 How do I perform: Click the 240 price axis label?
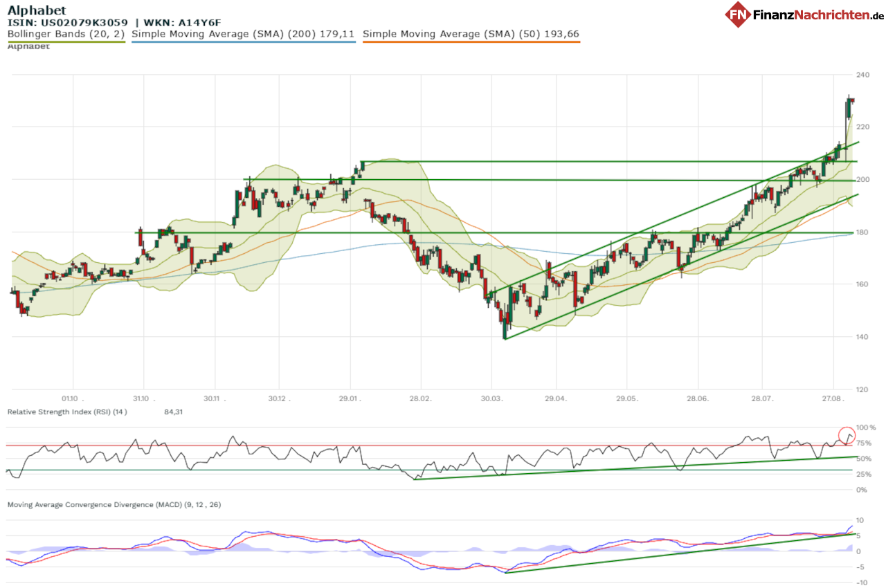(x=862, y=75)
